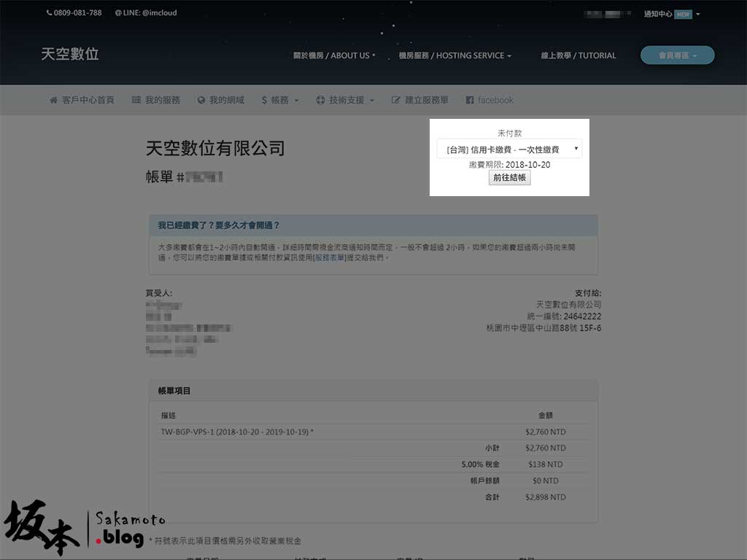
Task: Click the 支付給 label
Action: pos(588,293)
